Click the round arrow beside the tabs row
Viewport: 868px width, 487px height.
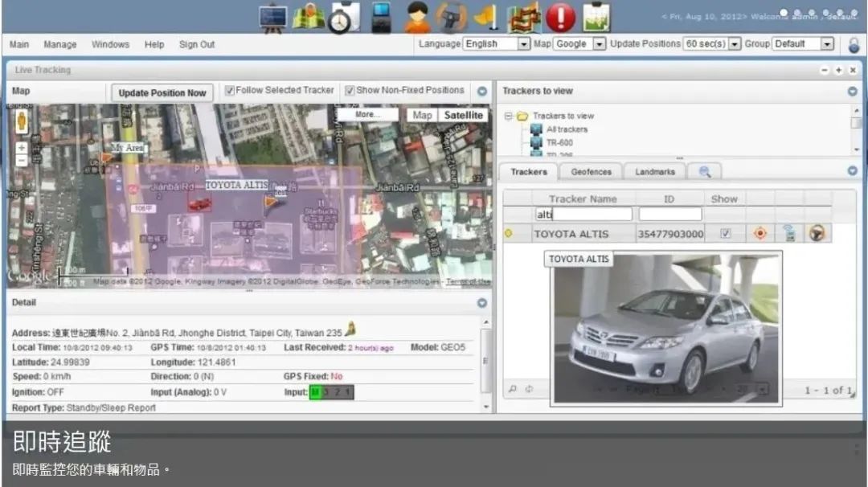(853, 171)
